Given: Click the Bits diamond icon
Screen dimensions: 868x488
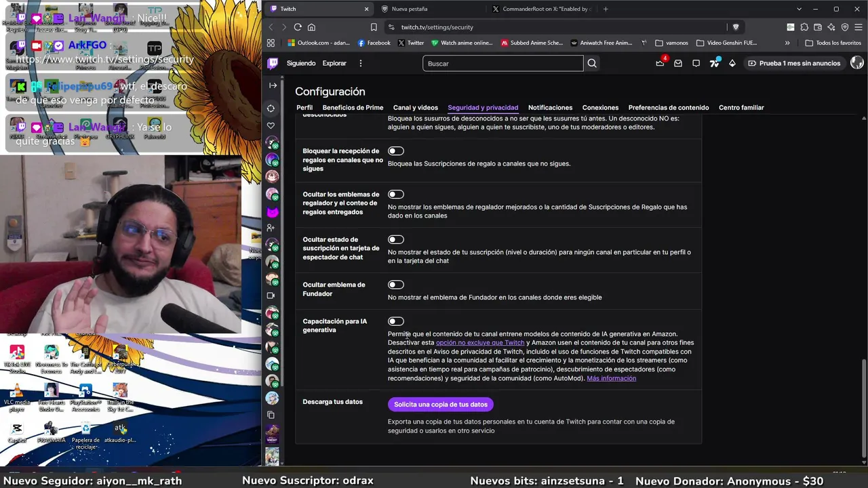Looking at the screenshot, I should pyautogui.click(x=732, y=63).
